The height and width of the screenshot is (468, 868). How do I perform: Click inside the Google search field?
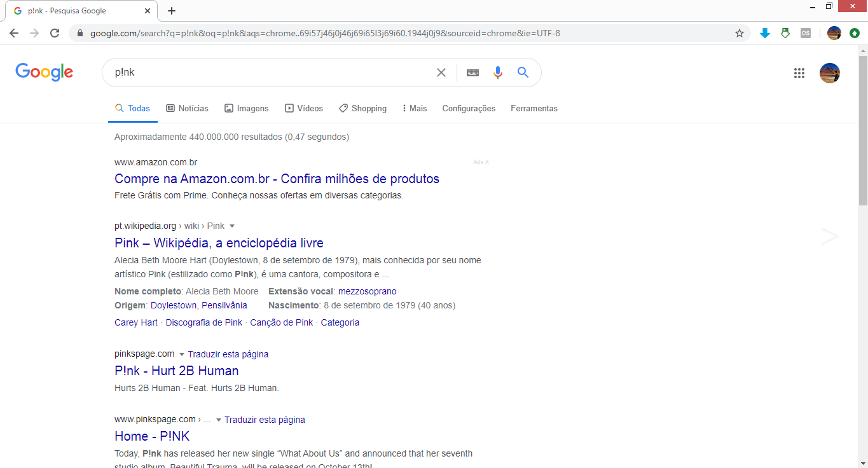273,72
